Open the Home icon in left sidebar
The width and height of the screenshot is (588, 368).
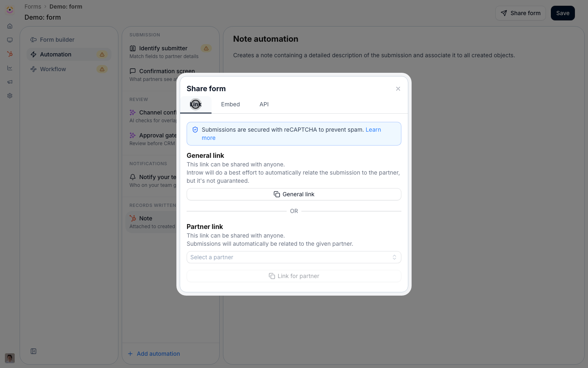[x=10, y=26]
